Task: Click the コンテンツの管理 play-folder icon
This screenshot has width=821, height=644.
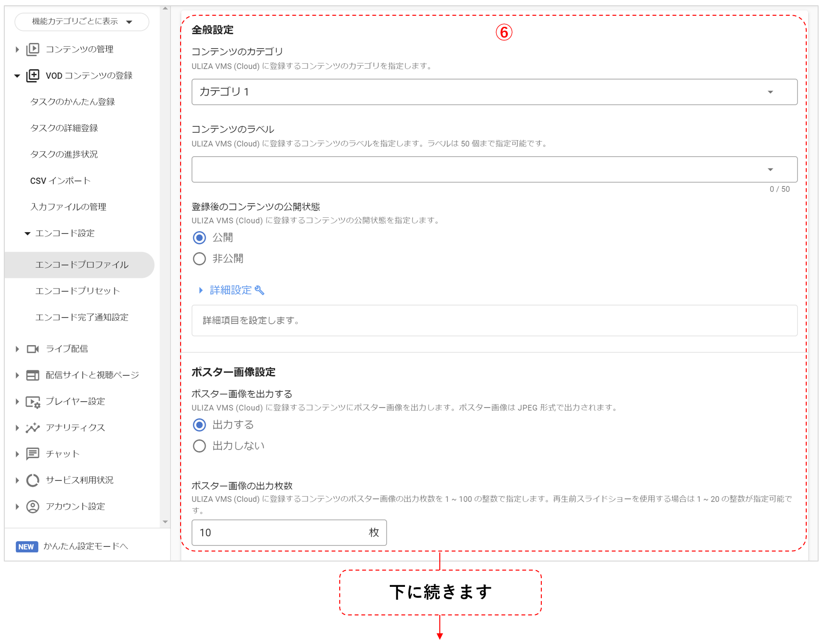Action: tap(33, 49)
